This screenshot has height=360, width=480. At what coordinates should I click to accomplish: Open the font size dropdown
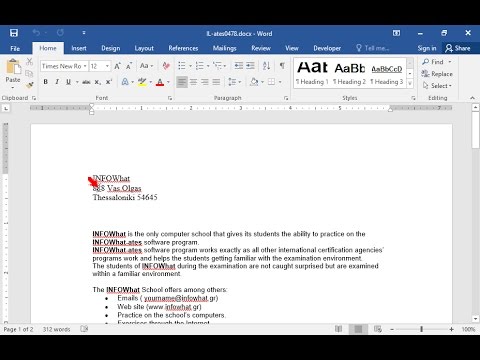click(x=107, y=66)
